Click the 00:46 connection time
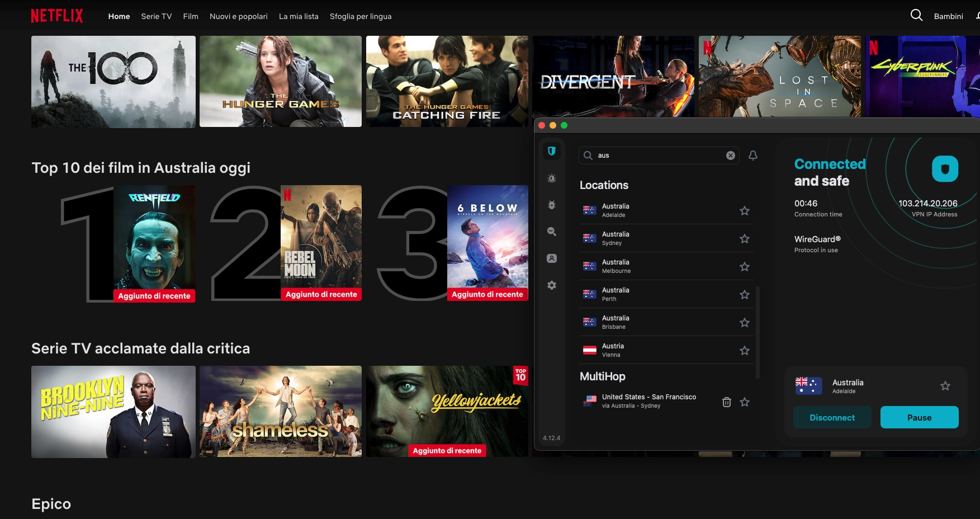 click(806, 204)
